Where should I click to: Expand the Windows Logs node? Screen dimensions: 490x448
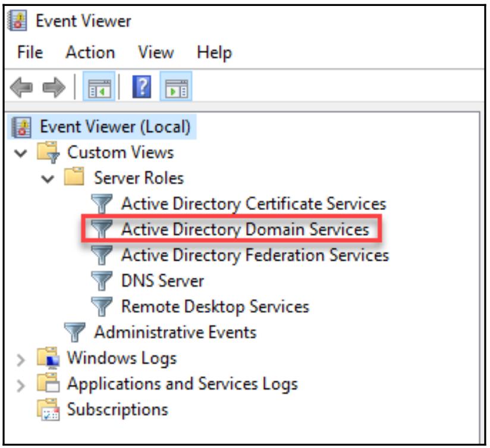(22, 359)
